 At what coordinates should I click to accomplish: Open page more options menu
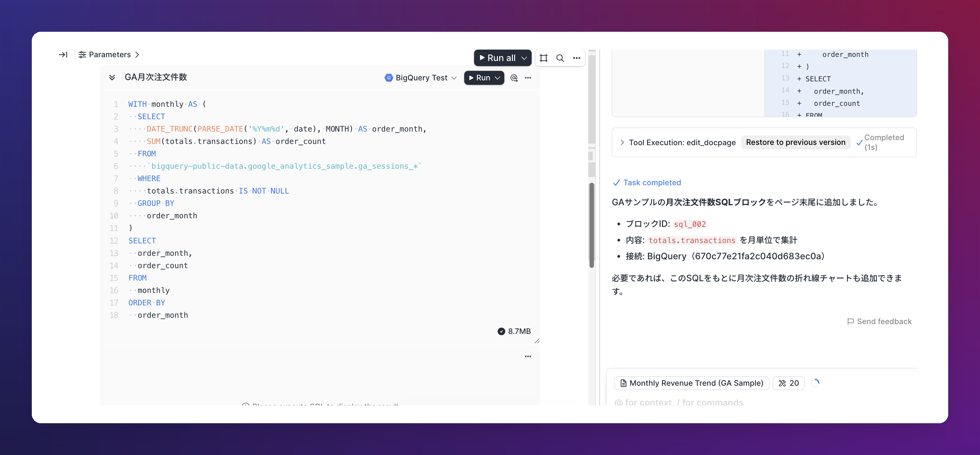click(576, 58)
